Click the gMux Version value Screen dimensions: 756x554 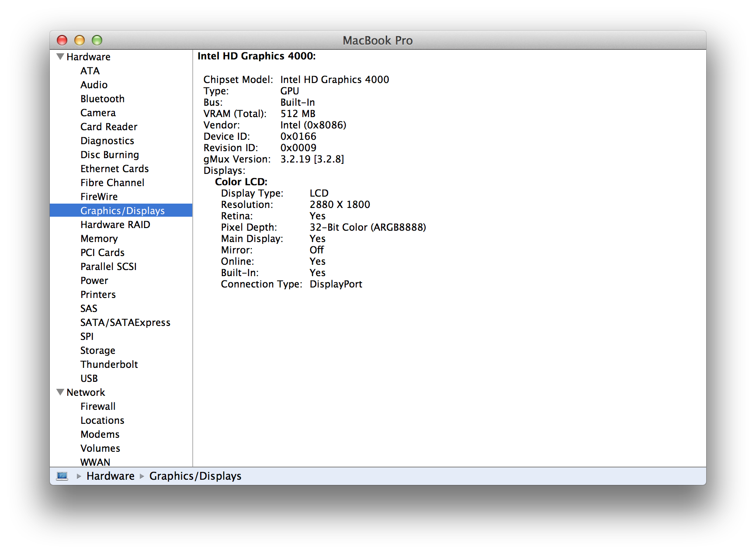312,159
